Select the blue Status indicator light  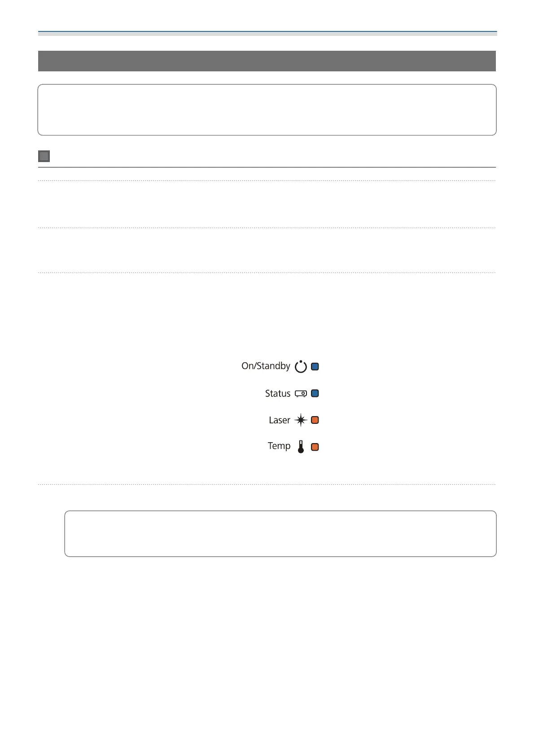[315, 393]
